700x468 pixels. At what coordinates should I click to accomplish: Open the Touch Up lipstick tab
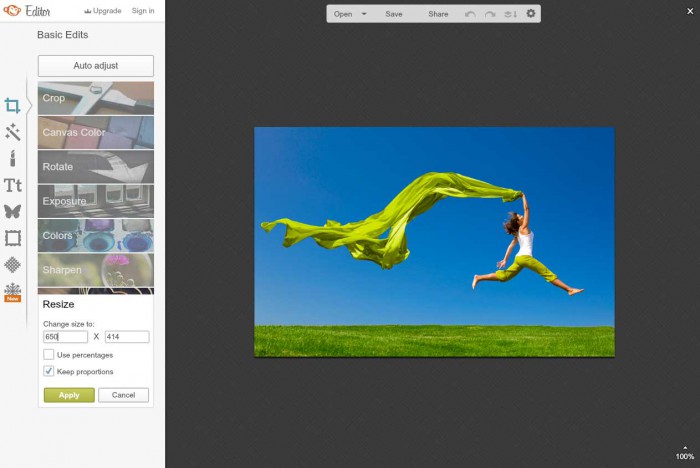12,158
